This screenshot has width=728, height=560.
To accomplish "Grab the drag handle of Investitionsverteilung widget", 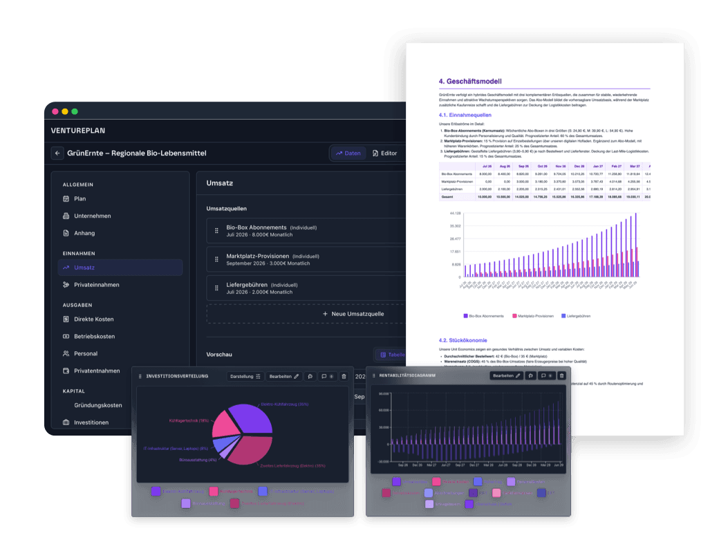I will point(140,376).
